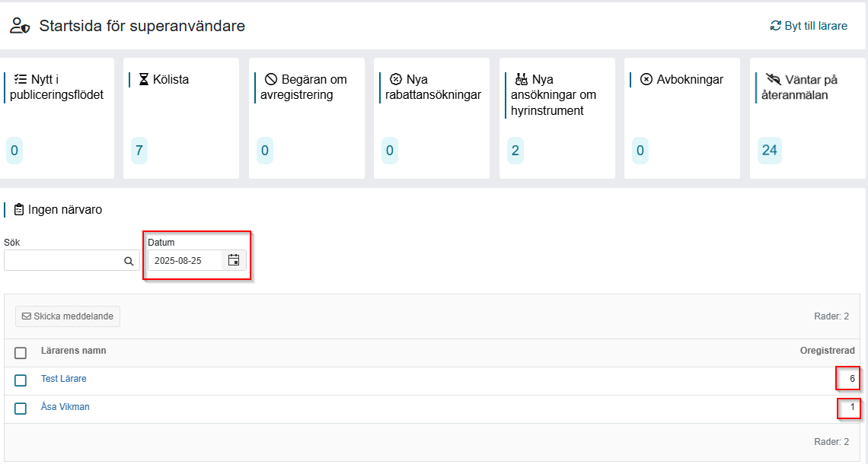The width and height of the screenshot is (868, 464).
Task: Click the hourglass icon on Kölista card
Action: 144,79
